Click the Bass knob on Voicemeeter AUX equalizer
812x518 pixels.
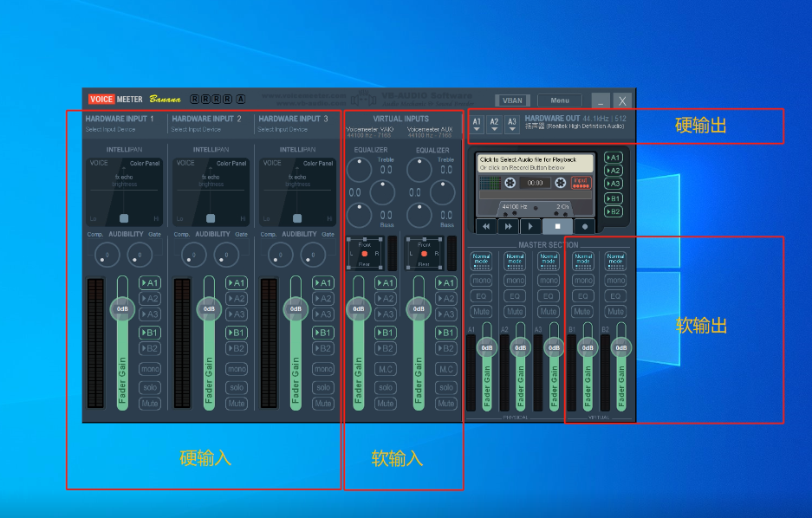click(419, 216)
